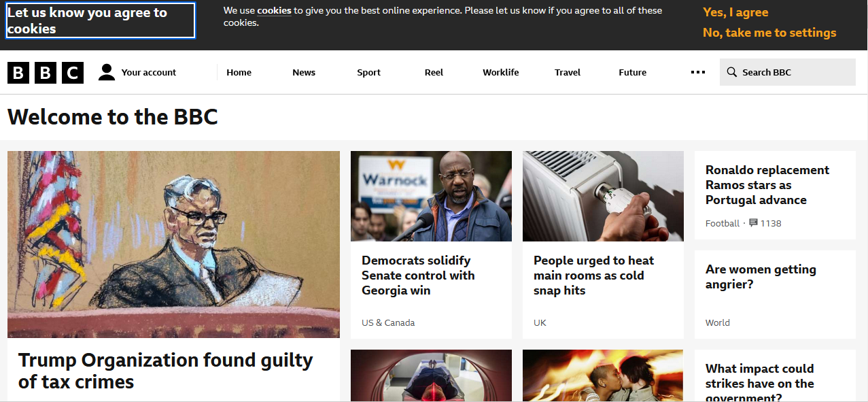Open Are women getting angrier story
The image size is (868, 402).
(x=761, y=277)
